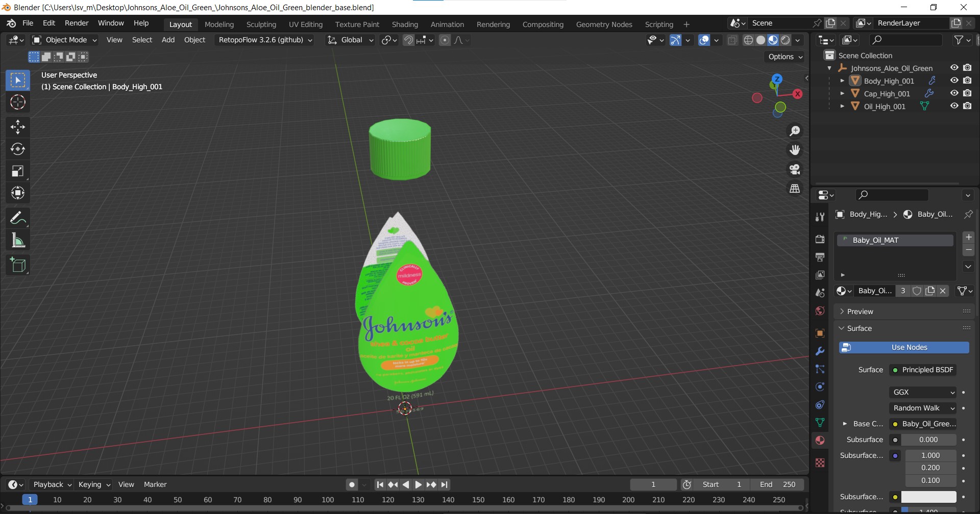
Task: Play the animation forward
Action: (418, 485)
